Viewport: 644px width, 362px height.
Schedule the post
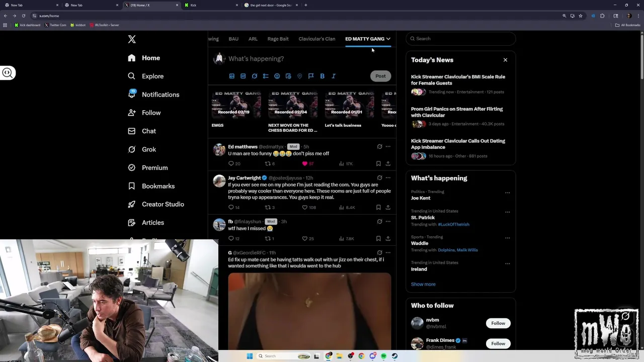pyautogui.click(x=288, y=76)
